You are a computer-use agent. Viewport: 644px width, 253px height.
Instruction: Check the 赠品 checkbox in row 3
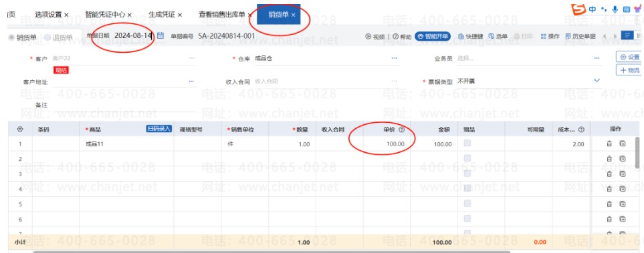pyautogui.click(x=467, y=173)
